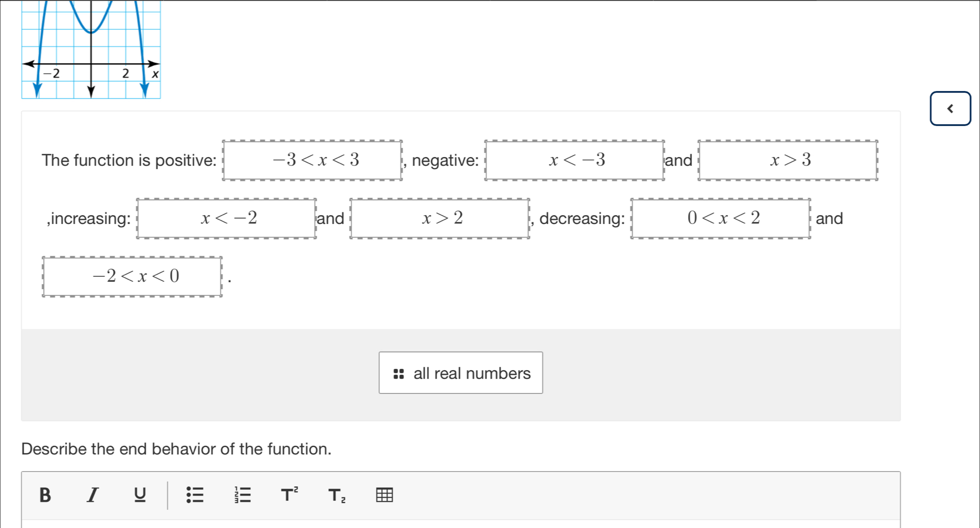The height and width of the screenshot is (528, 980).
Task: Click the function graph thumbnail
Action: [x=91, y=49]
